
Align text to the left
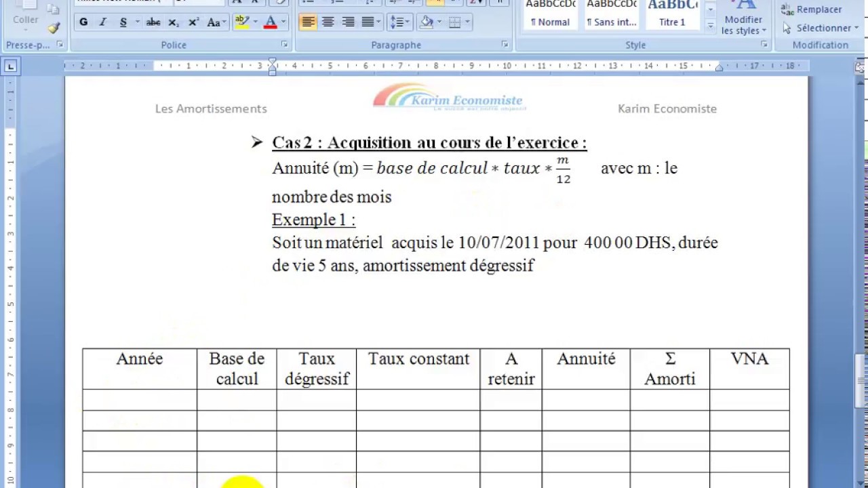click(x=308, y=22)
